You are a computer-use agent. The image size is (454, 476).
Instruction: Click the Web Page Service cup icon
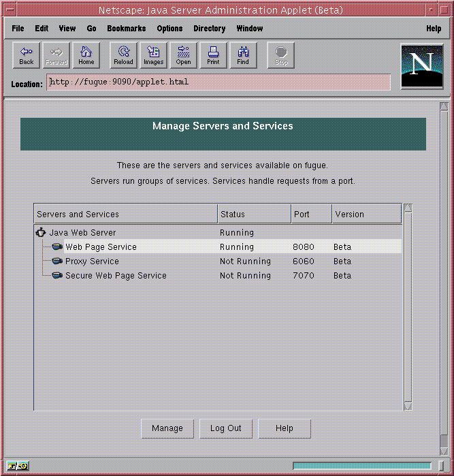coord(57,247)
